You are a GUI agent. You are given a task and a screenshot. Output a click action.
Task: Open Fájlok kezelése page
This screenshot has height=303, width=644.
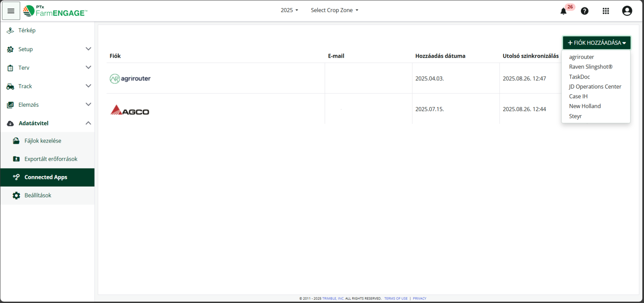[x=47, y=141]
